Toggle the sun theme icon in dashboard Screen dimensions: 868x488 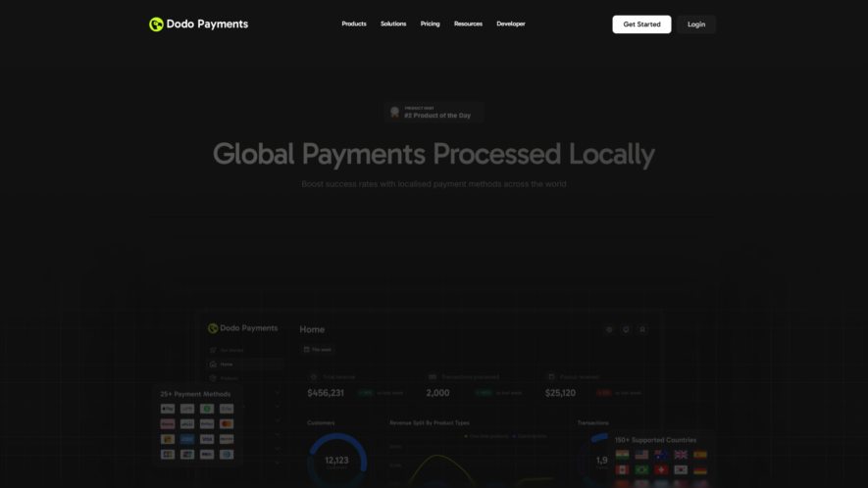pyautogui.click(x=609, y=330)
